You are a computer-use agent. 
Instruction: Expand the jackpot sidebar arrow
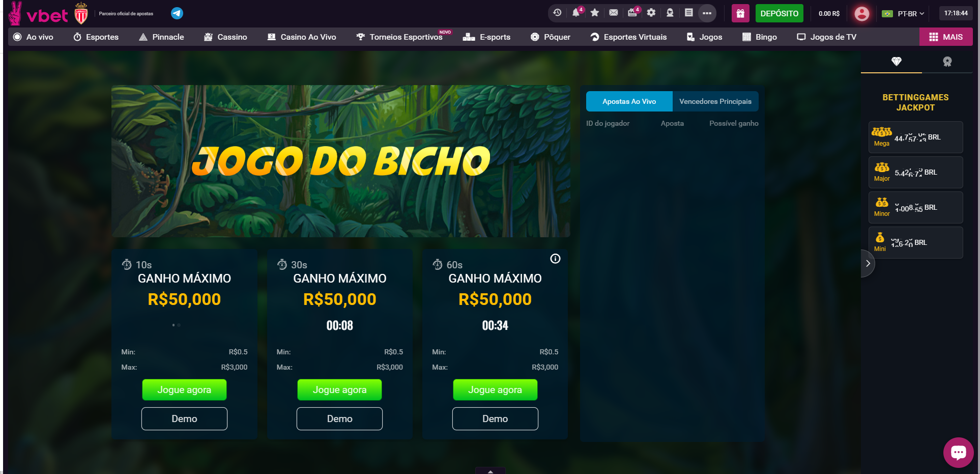point(868,263)
